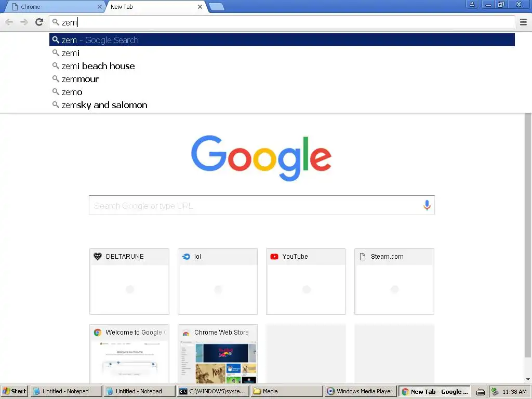This screenshot has width=532, height=399.
Task: Click the Steam.com page favicon
Action: [x=362, y=257]
